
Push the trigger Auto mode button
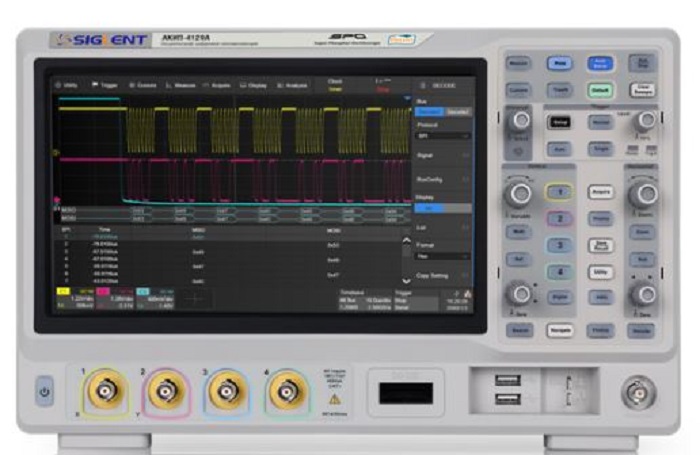tap(559, 149)
